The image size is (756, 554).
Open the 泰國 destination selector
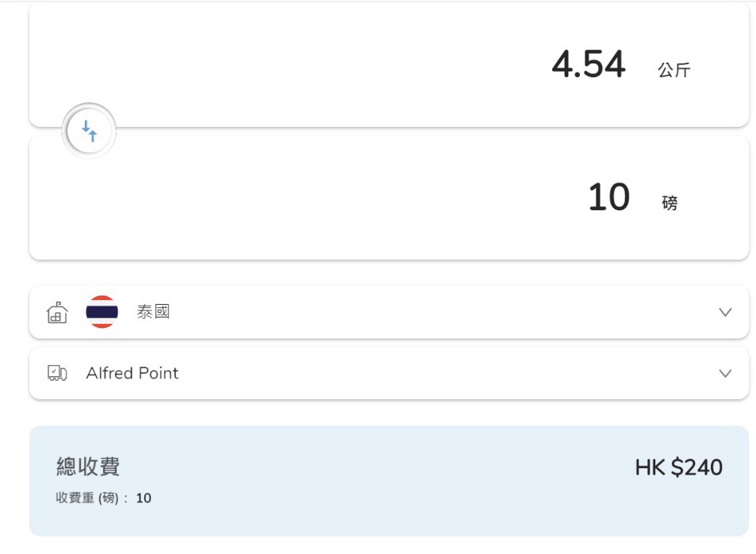click(x=389, y=312)
